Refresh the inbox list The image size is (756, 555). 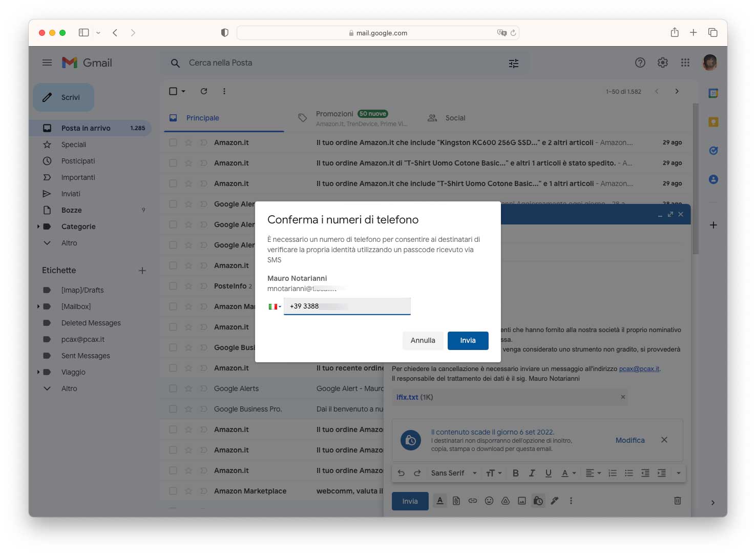pos(204,91)
